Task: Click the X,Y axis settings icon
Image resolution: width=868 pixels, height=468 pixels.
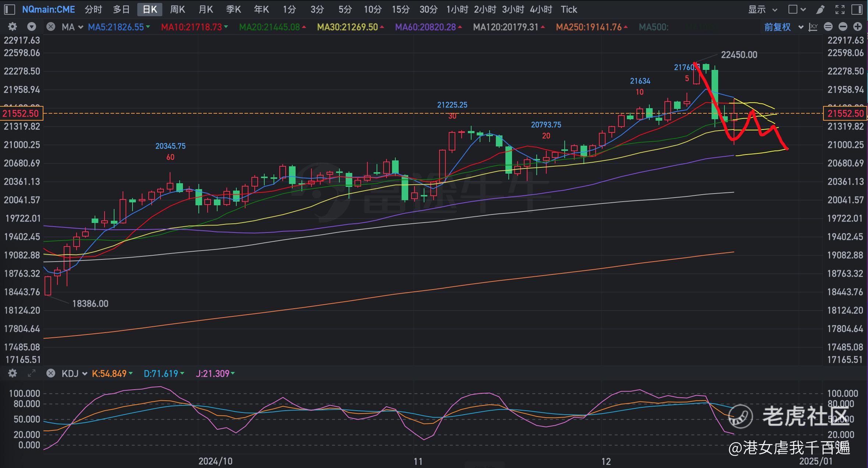Action: 813,27
